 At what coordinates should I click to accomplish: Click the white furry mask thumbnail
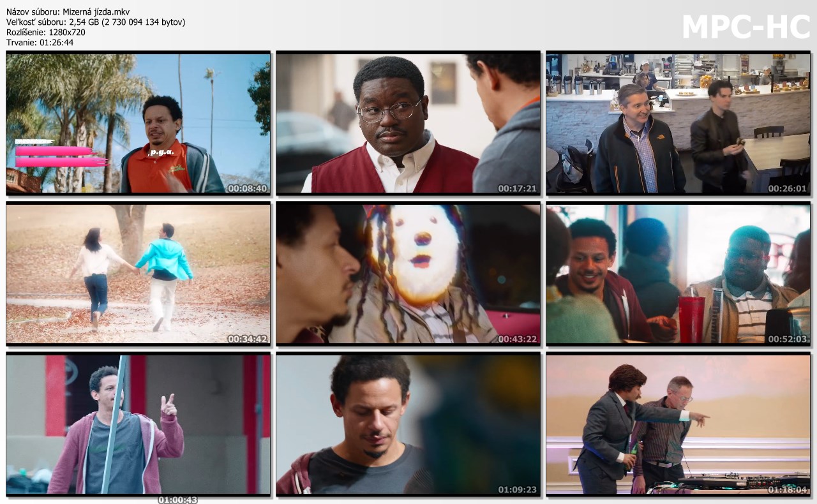tap(408, 274)
